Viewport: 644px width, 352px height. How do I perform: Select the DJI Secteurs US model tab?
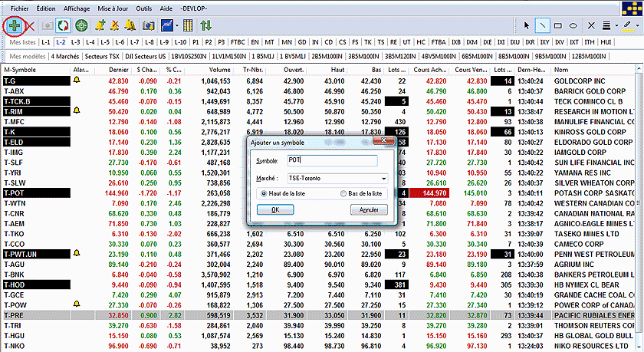[x=146, y=56]
